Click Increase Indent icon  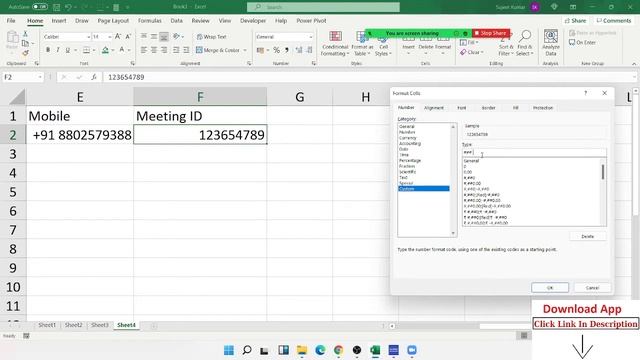[186, 50]
